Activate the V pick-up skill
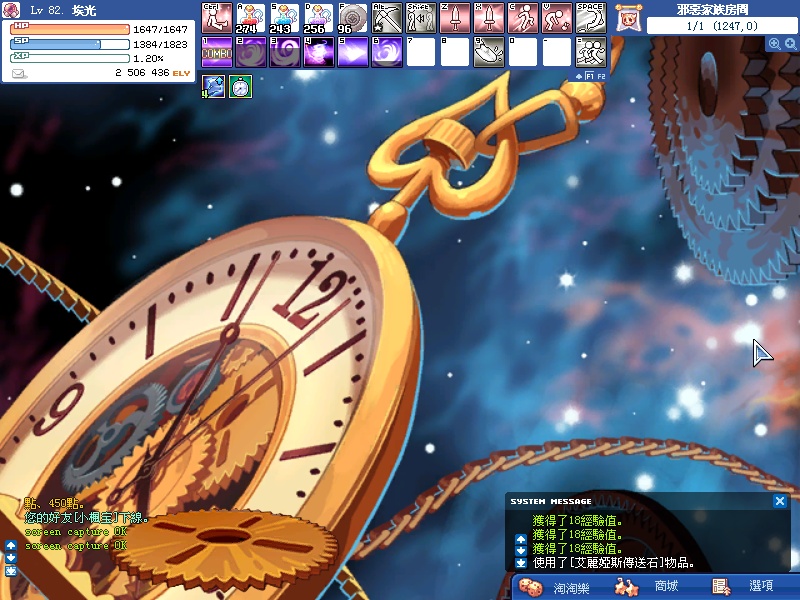 [557, 18]
